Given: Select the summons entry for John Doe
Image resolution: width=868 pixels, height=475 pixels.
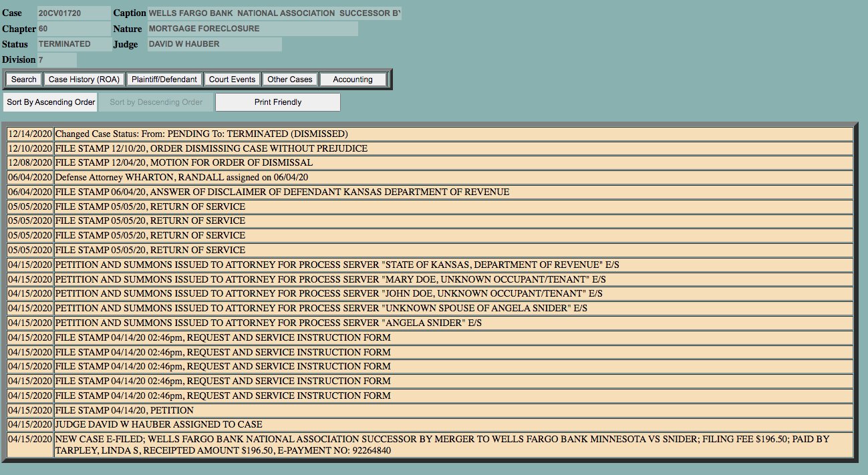Looking at the screenshot, I should (x=454, y=293).
